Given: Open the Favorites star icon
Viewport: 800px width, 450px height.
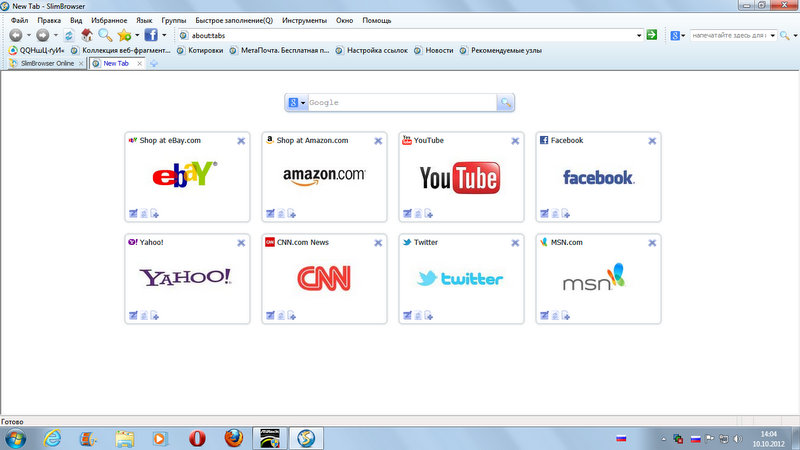Looking at the screenshot, I should pos(124,35).
